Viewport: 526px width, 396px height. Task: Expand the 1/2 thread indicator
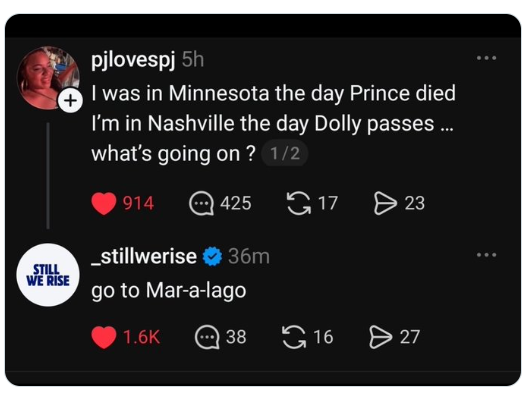284,154
